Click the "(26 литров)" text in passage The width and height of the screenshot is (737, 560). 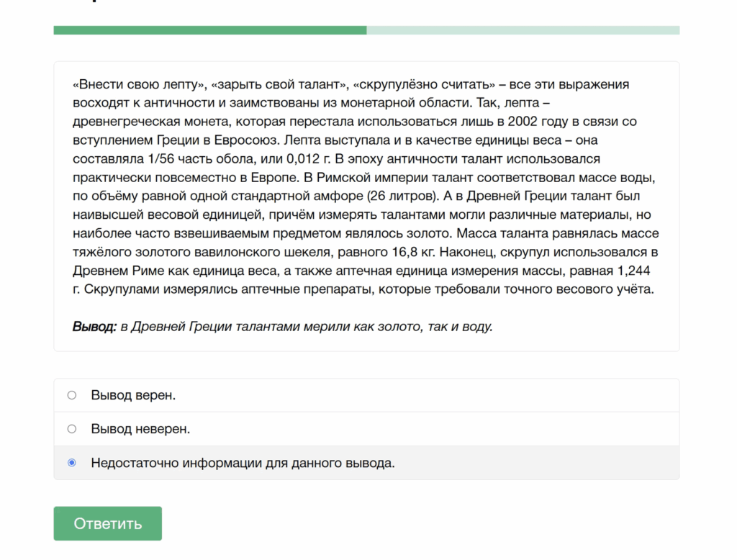[408, 197]
